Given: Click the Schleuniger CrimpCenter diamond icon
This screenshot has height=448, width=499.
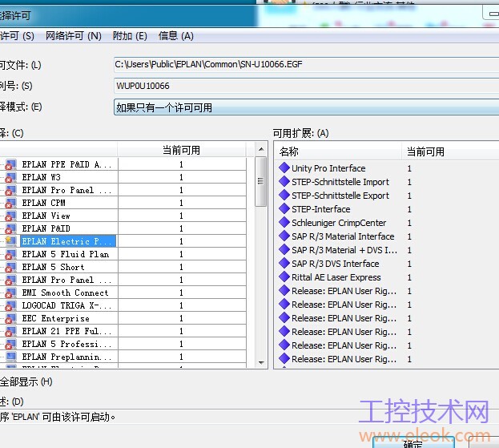Looking at the screenshot, I should coord(284,222).
